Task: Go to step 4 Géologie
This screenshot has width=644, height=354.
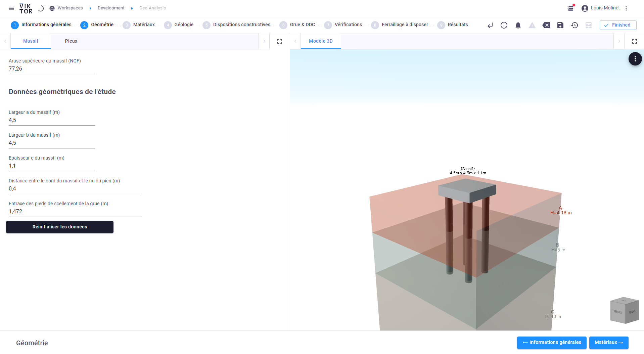Action: coord(179,25)
